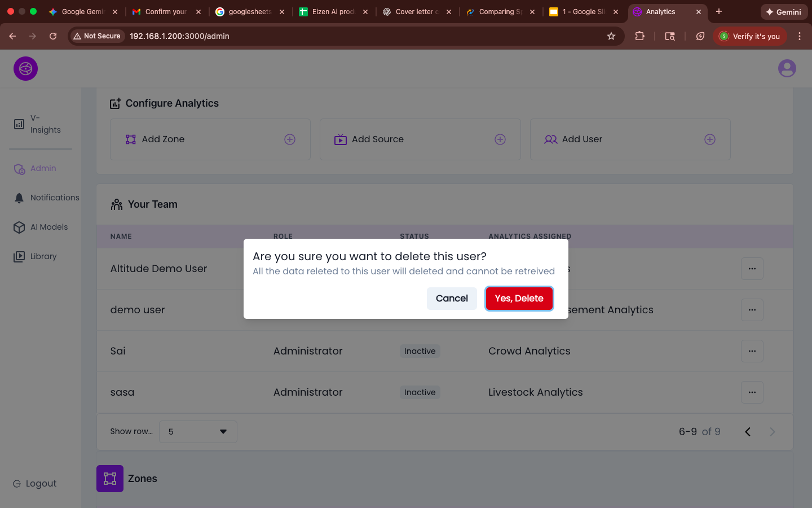The image size is (812, 508).
Task: Go to previous page of team table
Action: (x=748, y=432)
